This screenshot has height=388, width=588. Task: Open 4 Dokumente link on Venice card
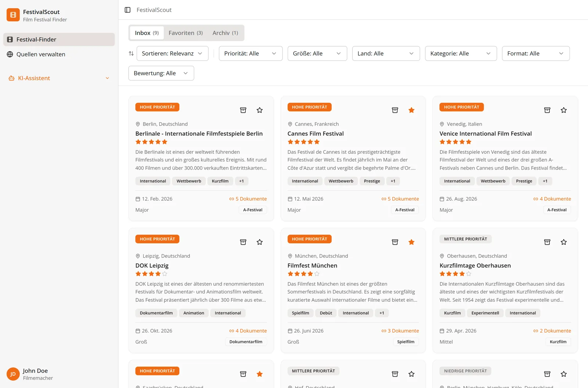(552, 199)
